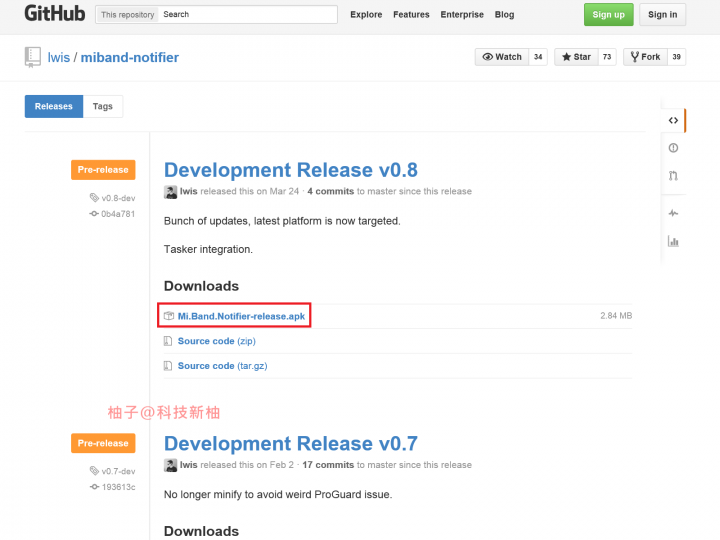Open Features in the top navigation

pyautogui.click(x=411, y=15)
